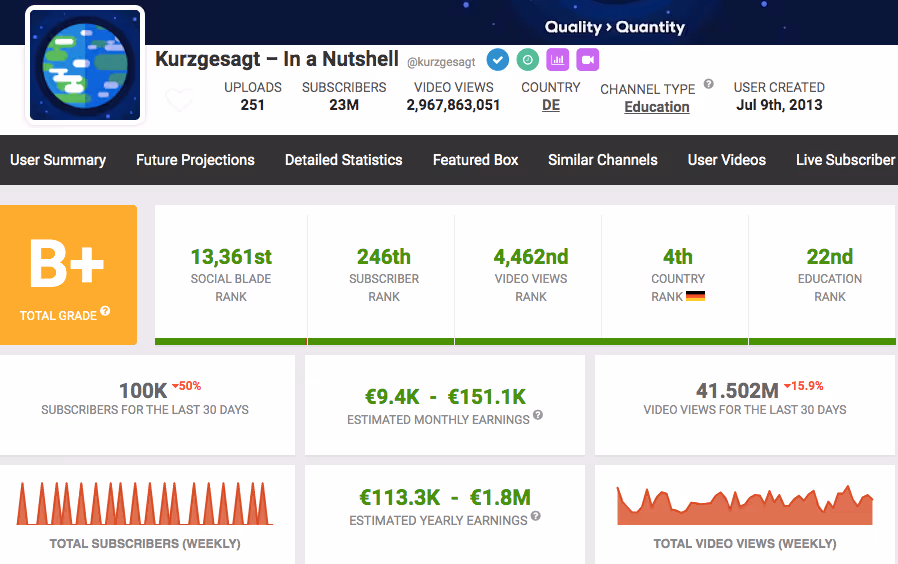This screenshot has height=564, width=898.
Task: Follow the DE country link
Action: pos(551,105)
